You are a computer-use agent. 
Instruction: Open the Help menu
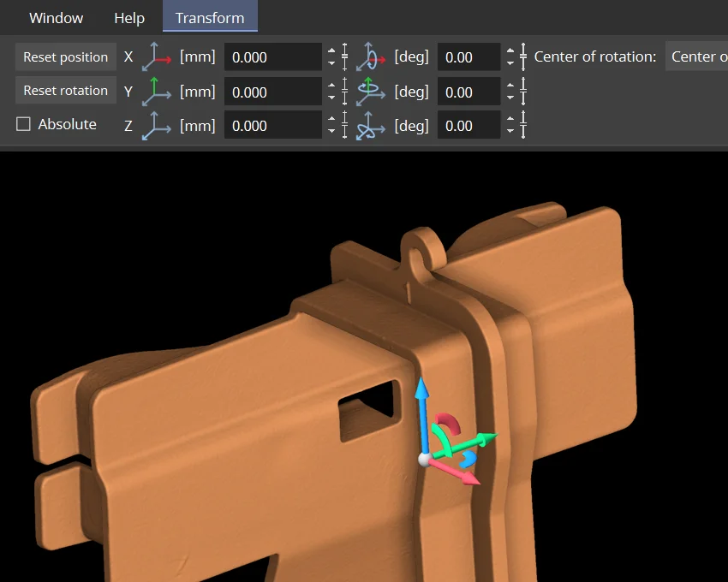(129, 18)
